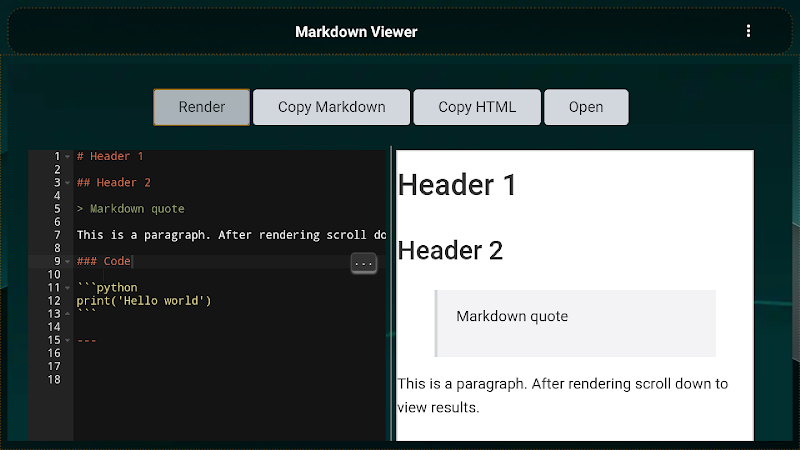Viewport: 800px width, 450px height.
Task: Click the ellipsis button in editor
Action: tap(364, 264)
